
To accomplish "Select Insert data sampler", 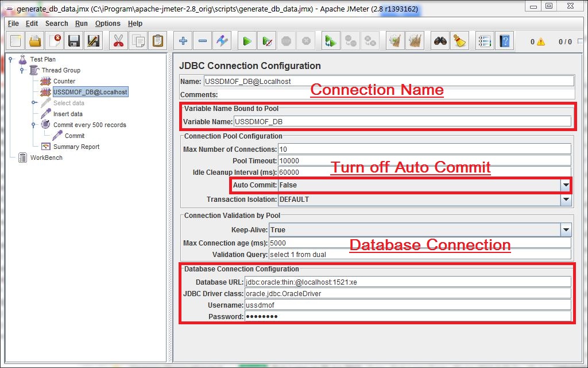I will tap(68, 114).
